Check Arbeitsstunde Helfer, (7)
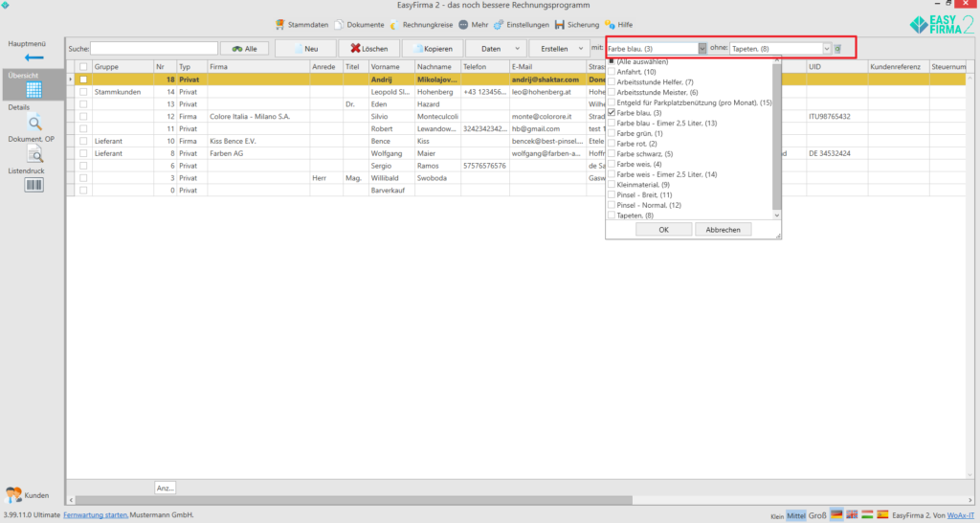This screenshot has width=980, height=523. tap(612, 82)
